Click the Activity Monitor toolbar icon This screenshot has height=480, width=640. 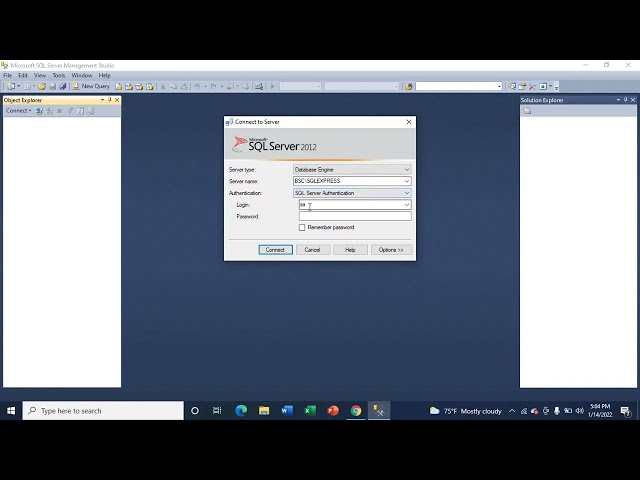click(259, 87)
